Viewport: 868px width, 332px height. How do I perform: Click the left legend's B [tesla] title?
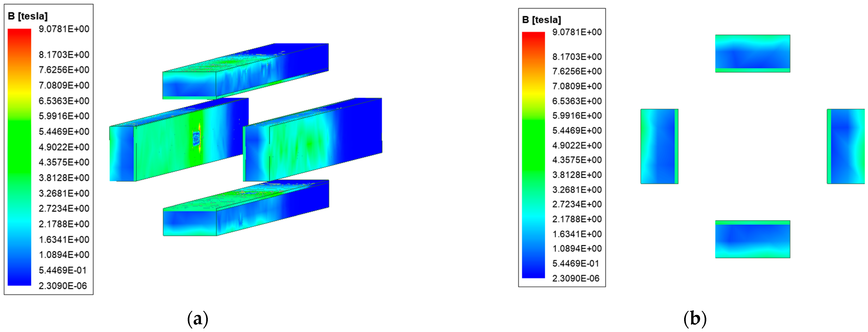click(28, 16)
